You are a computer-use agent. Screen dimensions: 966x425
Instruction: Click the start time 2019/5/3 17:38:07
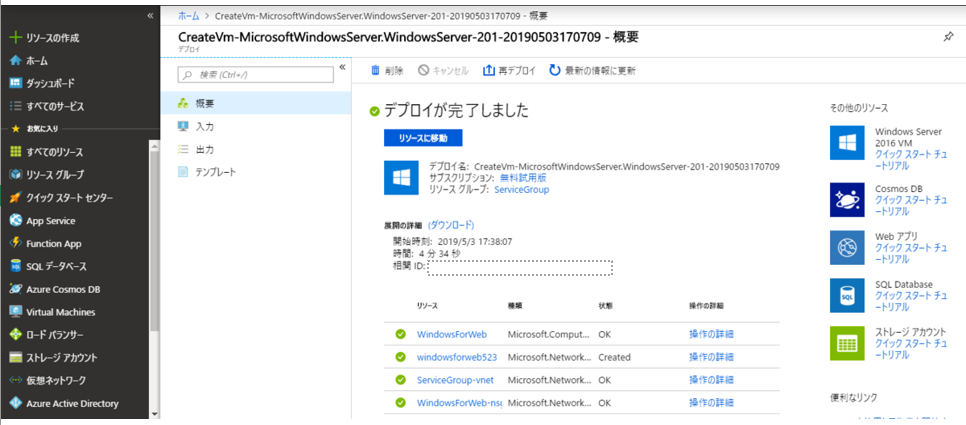coord(476,242)
